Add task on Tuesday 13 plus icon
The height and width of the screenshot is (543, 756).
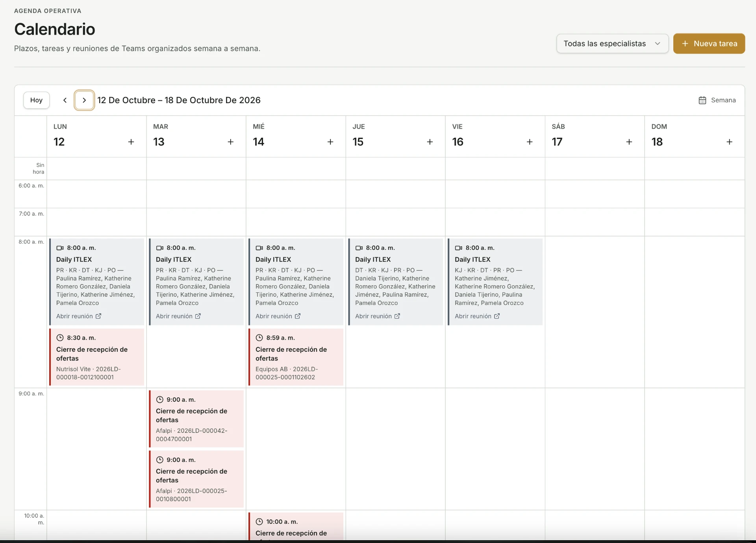(x=231, y=142)
